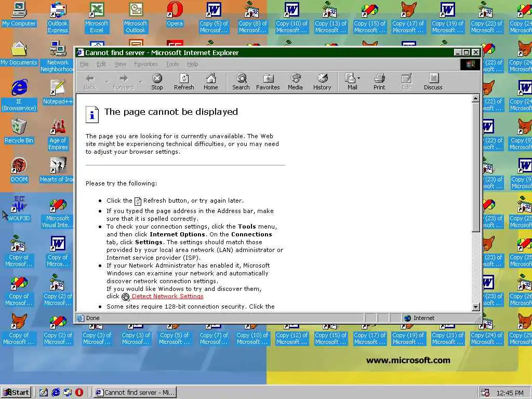Launch Internet Explorer from Quick Launch
532x399 pixels.
[56, 392]
